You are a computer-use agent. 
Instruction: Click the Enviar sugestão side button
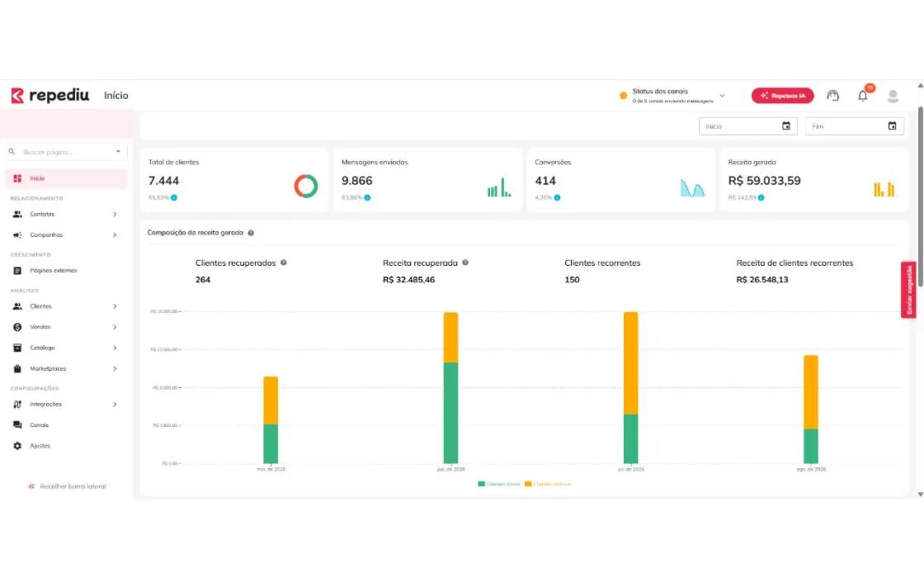908,290
